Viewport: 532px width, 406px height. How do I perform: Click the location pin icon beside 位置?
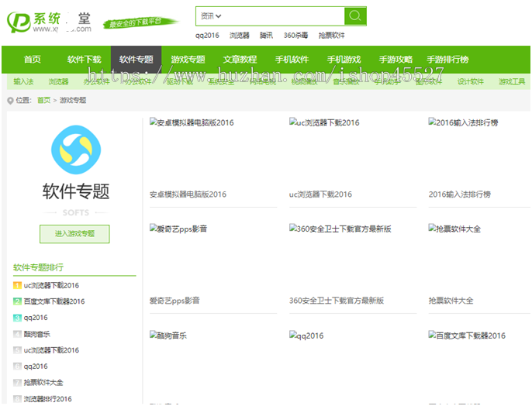point(11,101)
